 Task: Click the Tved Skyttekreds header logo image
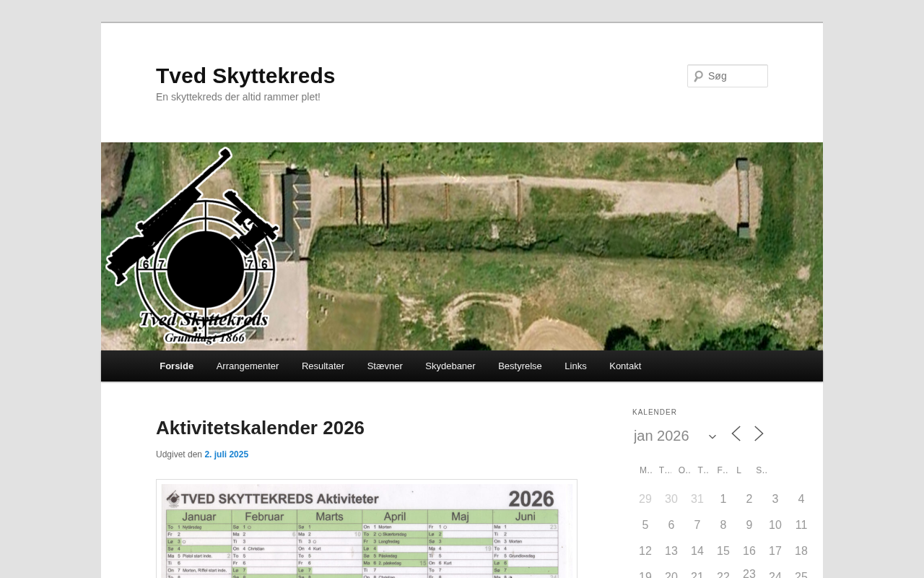(x=461, y=246)
